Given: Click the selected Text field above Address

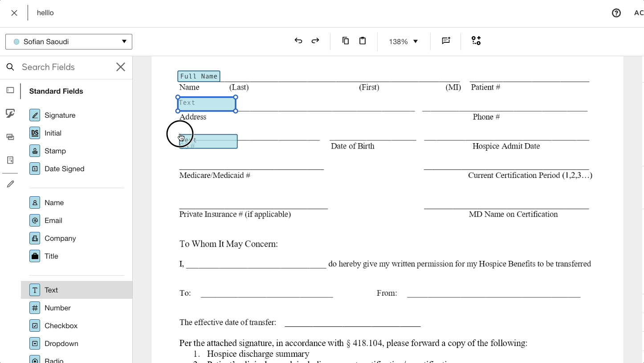Looking at the screenshot, I should coord(207,104).
